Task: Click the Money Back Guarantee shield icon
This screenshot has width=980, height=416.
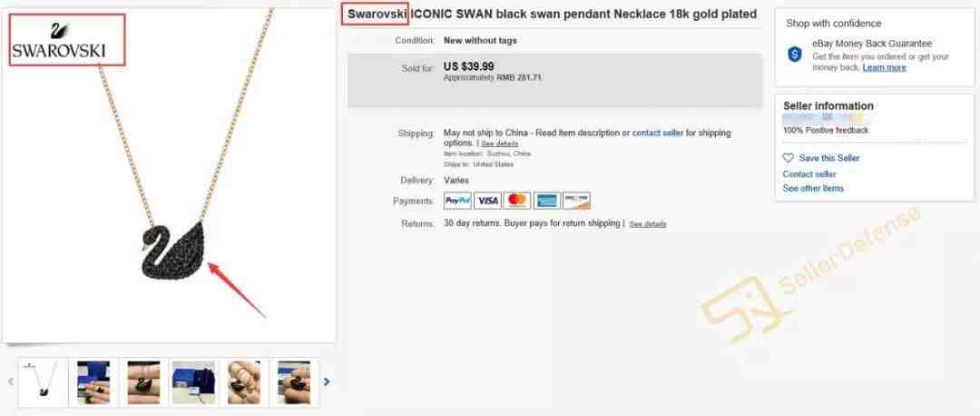Action: pyautogui.click(x=794, y=54)
